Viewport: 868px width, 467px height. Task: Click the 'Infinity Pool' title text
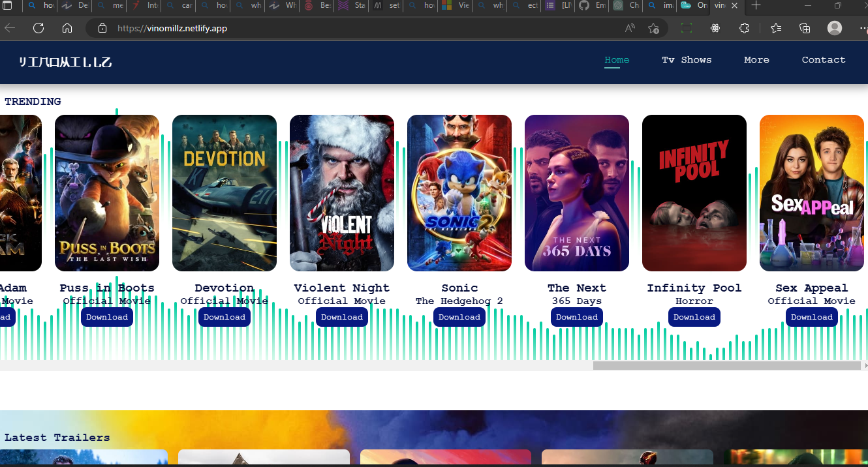694,288
